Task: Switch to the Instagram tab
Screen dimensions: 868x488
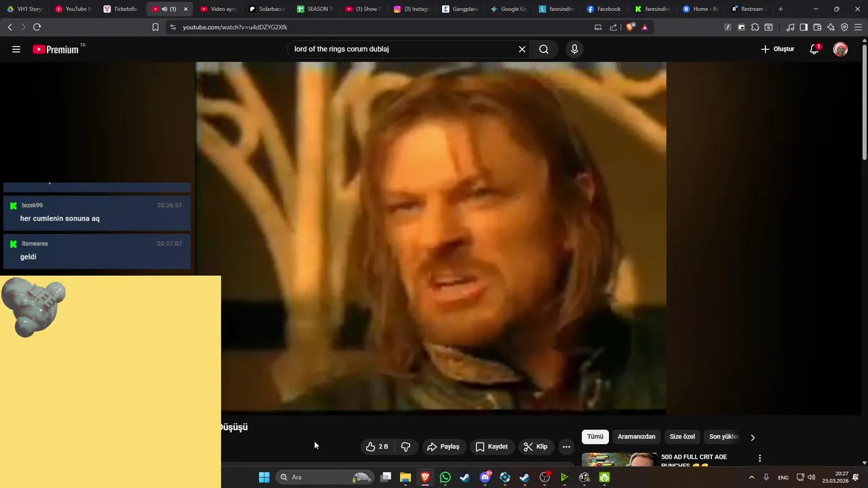Action: [412, 9]
